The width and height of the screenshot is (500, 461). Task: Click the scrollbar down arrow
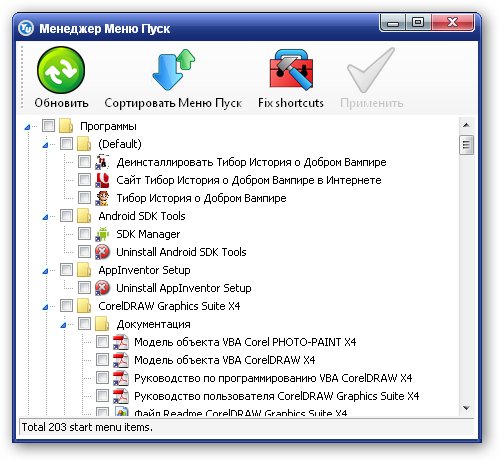click(x=466, y=408)
